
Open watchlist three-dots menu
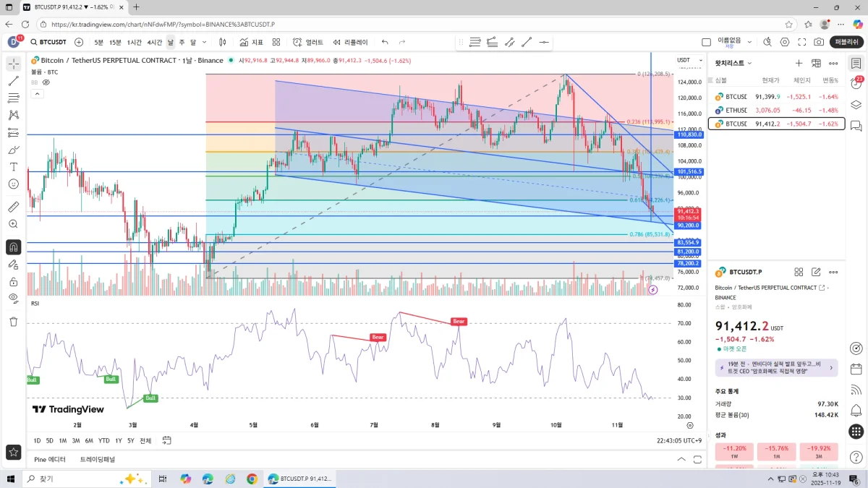tap(833, 64)
